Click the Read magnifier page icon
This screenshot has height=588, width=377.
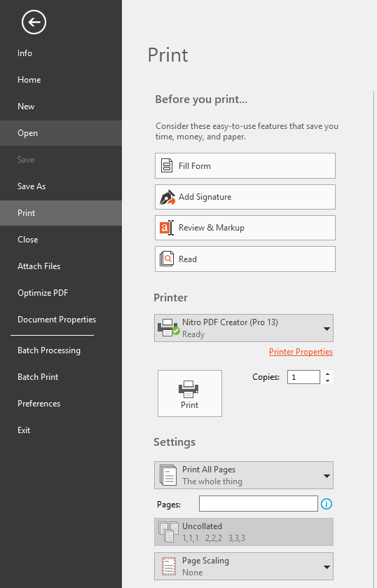tap(167, 259)
